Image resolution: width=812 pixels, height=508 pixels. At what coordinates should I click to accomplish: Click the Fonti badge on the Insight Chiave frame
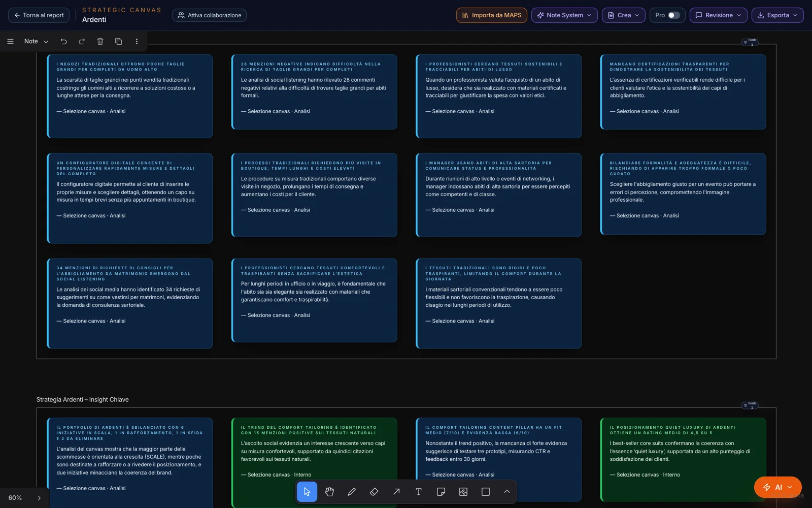(750, 405)
